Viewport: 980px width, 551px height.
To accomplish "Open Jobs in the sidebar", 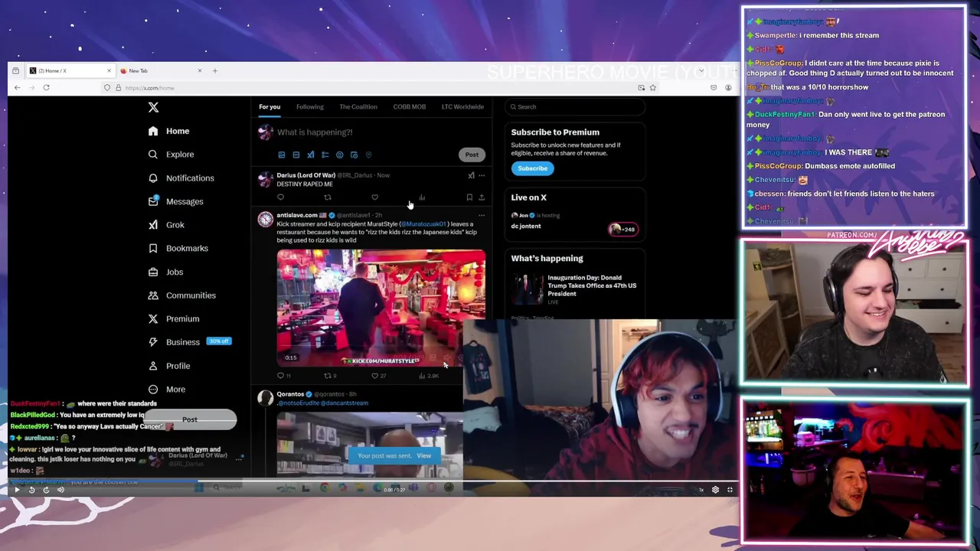I will click(x=166, y=272).
